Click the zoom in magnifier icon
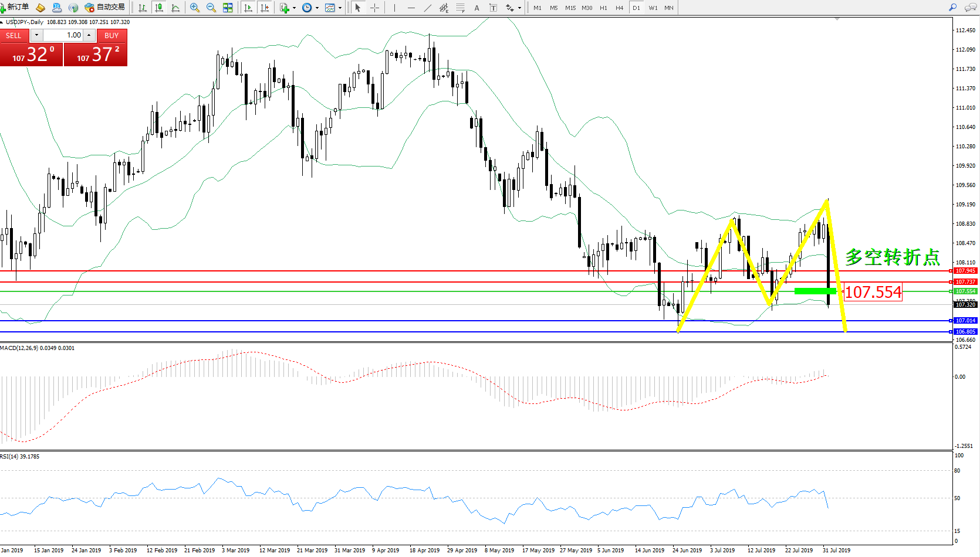980x557 pixels. pyautogui.click(x=195, y=8)
